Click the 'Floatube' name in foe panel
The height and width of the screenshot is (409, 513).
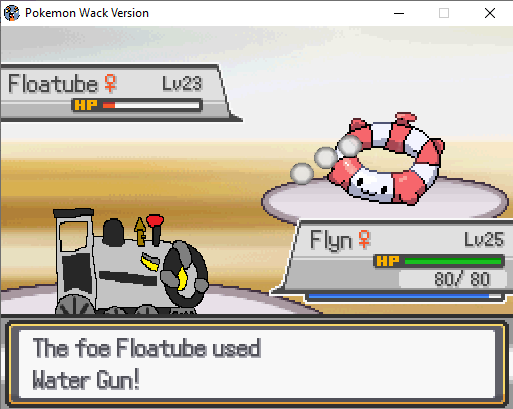53,83
